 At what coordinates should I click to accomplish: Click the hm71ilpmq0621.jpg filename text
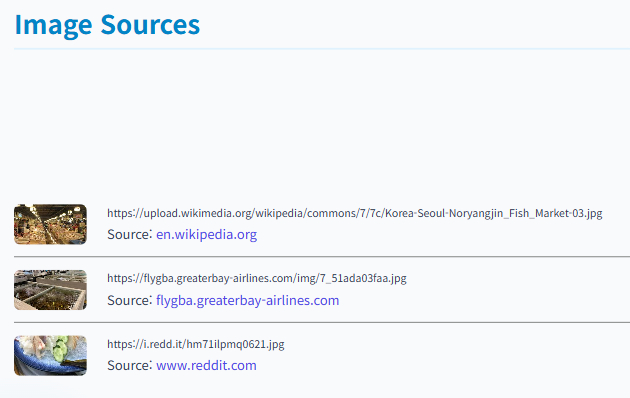pyautogui.click(x=235, y=344)
